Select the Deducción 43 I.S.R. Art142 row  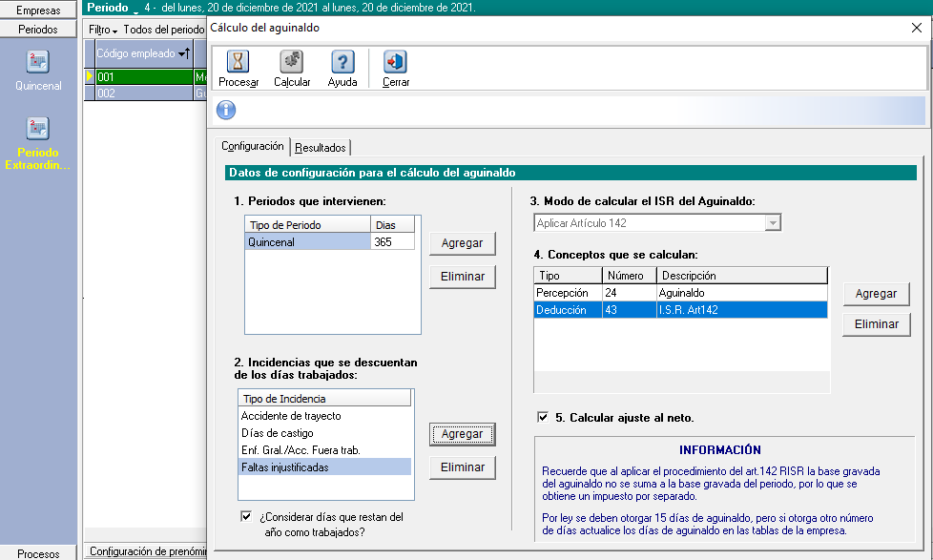pyautogui.click(x=681, y=310)
